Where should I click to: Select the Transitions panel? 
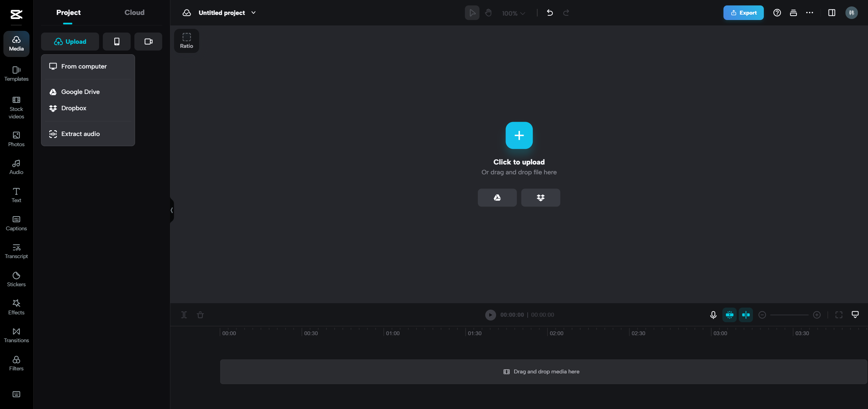(x=16, y=335)
